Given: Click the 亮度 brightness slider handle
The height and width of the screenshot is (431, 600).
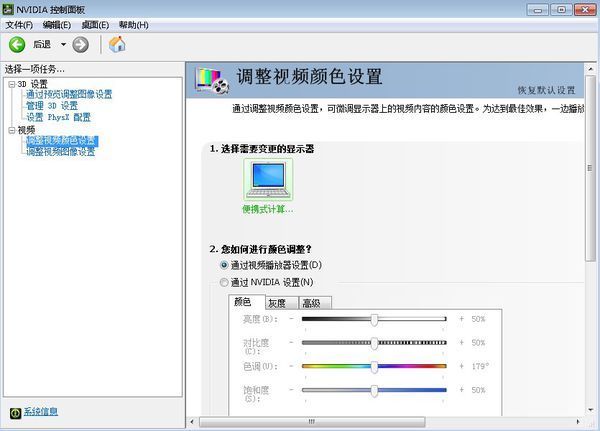Looking at the screenshot, I should pyautogui.click(x=374, y=320).
